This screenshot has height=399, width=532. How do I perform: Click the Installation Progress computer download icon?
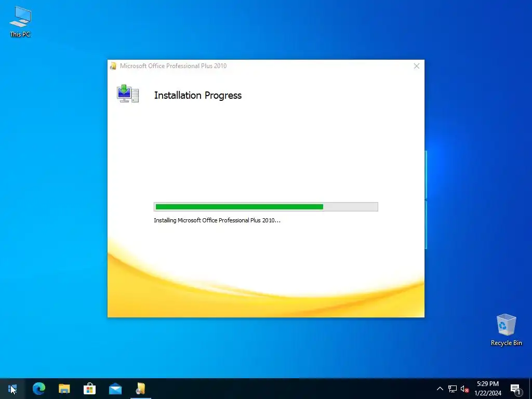coord(128,94)
